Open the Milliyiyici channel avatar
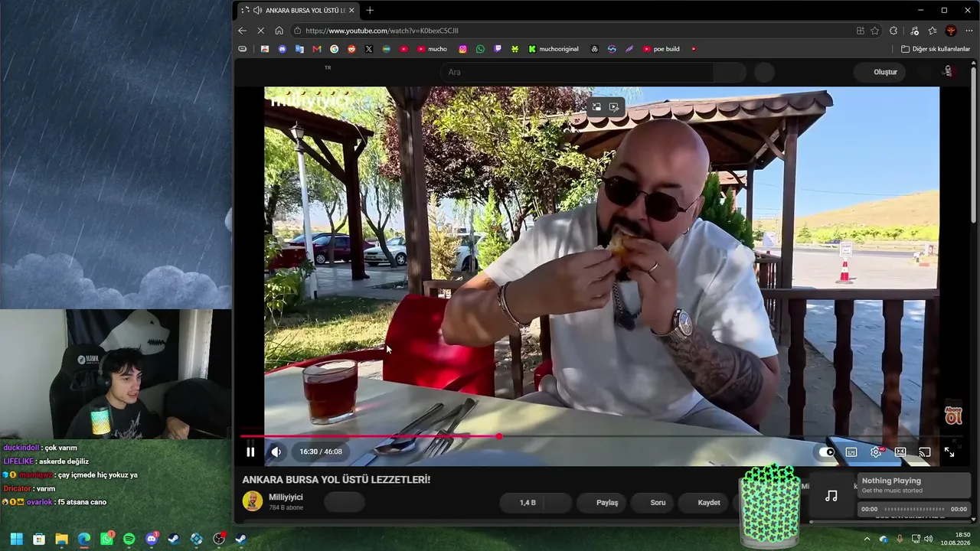The image size is (980, 551). [x=253, y=500]
